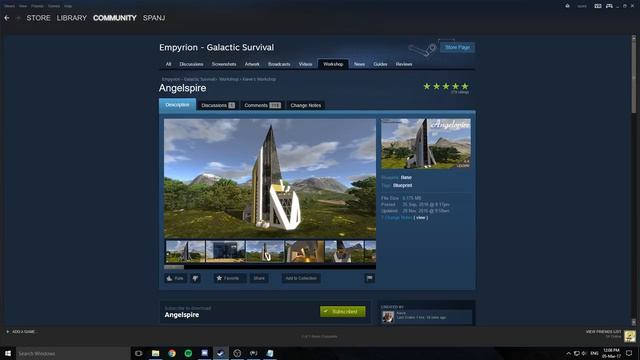640x360 pixels.
Task: Show hidden system tray icons
Action: 568,353
